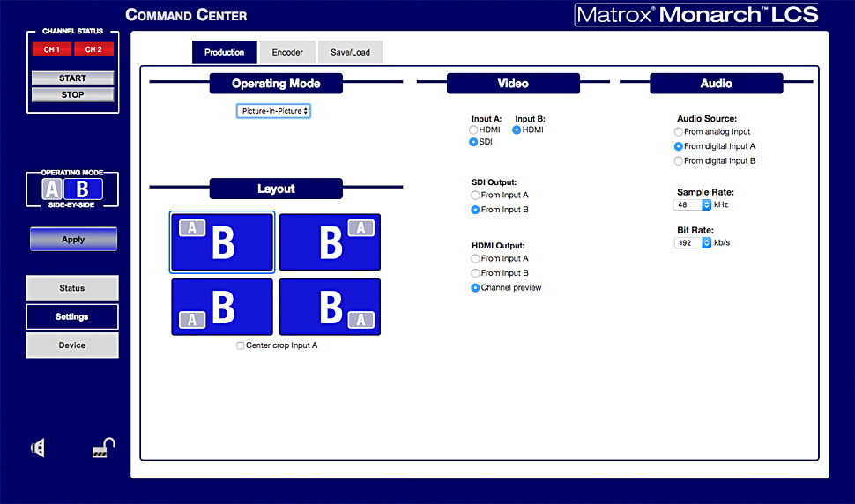Screen dimensions: 855x504
Task: Choose audio From digital Input A
Action: tap(679, 146)
